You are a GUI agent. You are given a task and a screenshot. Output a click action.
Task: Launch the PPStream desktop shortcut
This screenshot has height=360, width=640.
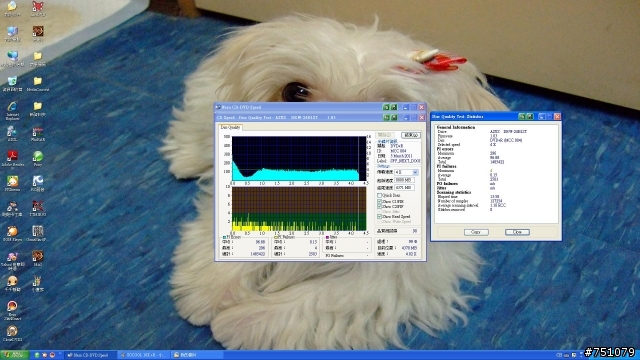12,183
